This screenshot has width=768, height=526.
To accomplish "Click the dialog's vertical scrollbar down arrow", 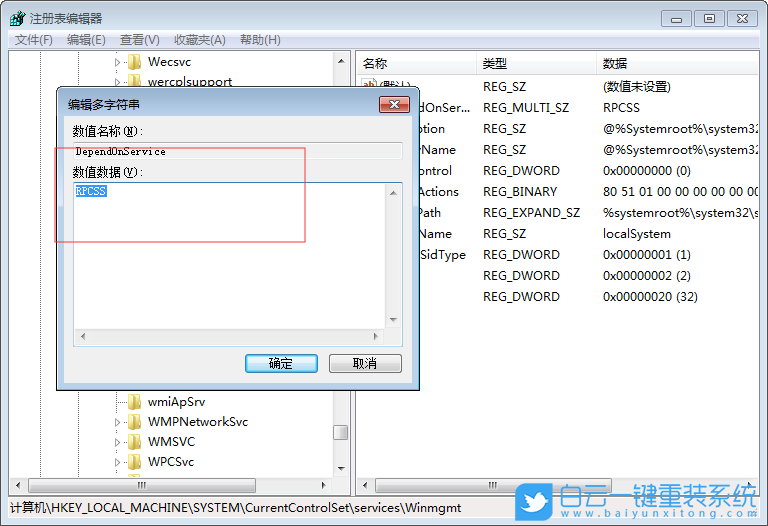I will pyautogui.click(x=393, y=320).
